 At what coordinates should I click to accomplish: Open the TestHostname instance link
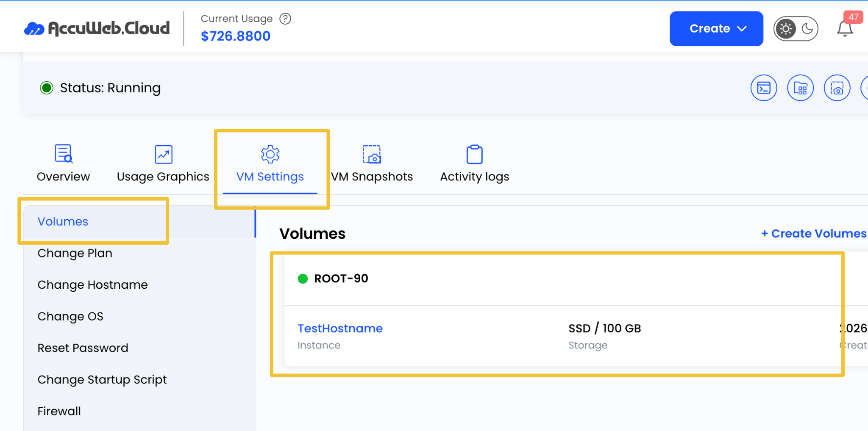(340, 328)
